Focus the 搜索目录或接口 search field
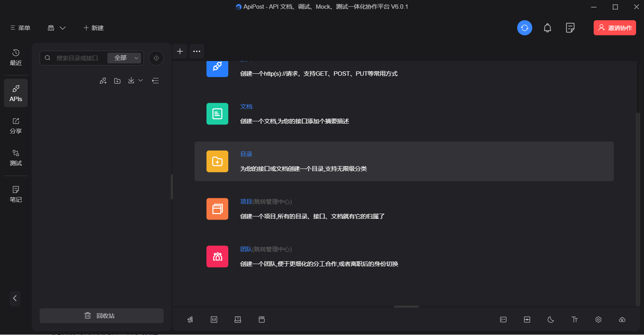The height and width of the screenshot is (335, 644). [77, 58]
